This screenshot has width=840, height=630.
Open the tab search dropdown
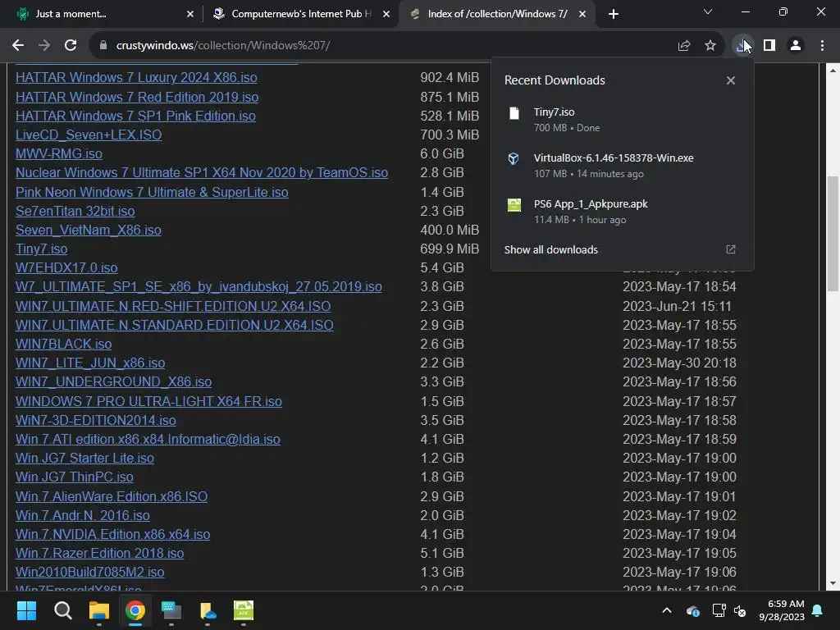coord(708,11)
